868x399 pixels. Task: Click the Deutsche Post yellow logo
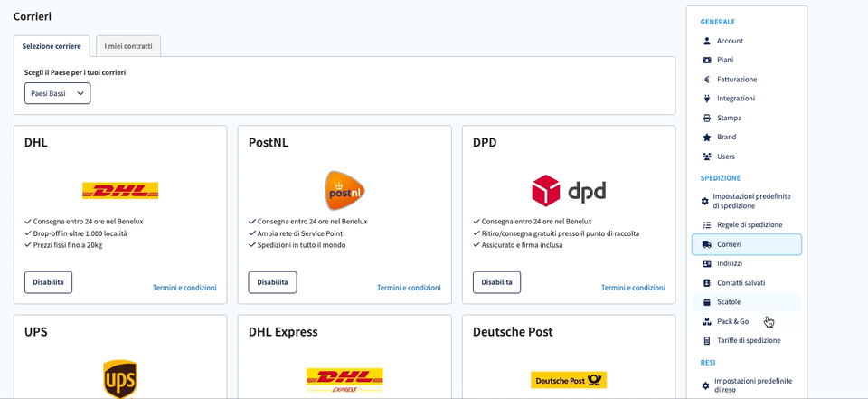[569, 380]
